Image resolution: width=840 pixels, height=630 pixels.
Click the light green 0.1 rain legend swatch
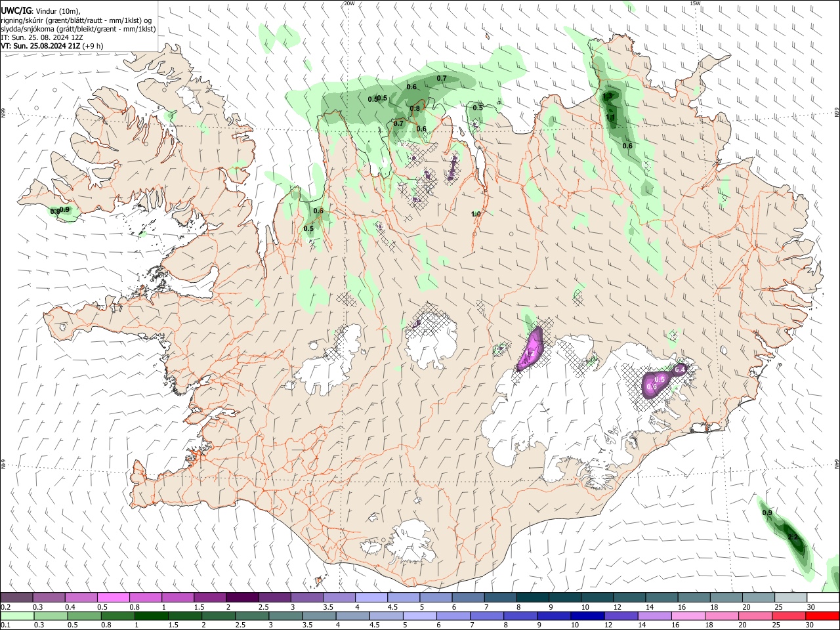point(17,616)
